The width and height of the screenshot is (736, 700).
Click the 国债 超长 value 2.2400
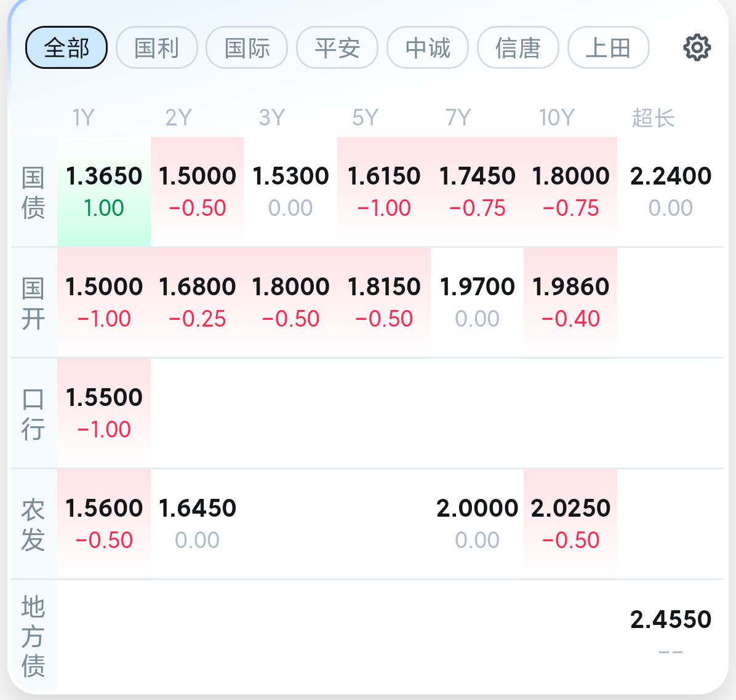point(670,191)
